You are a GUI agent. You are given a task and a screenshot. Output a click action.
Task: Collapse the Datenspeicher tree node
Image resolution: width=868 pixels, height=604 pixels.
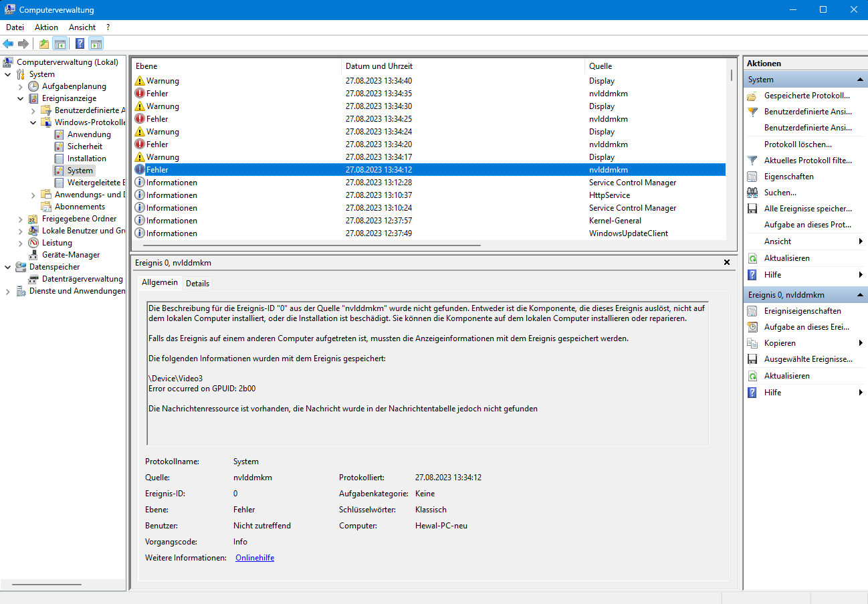pos(7,267)
